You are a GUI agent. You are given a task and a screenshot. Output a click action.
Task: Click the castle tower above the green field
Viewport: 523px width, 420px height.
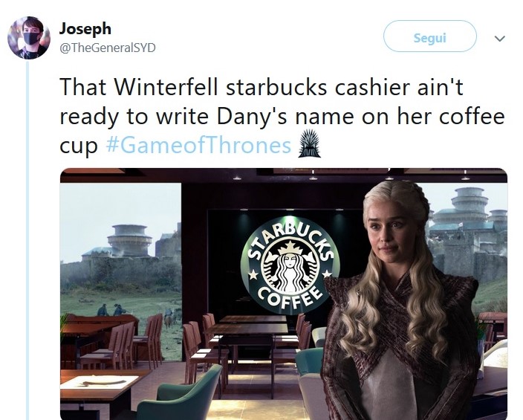[x=129, y=239]
